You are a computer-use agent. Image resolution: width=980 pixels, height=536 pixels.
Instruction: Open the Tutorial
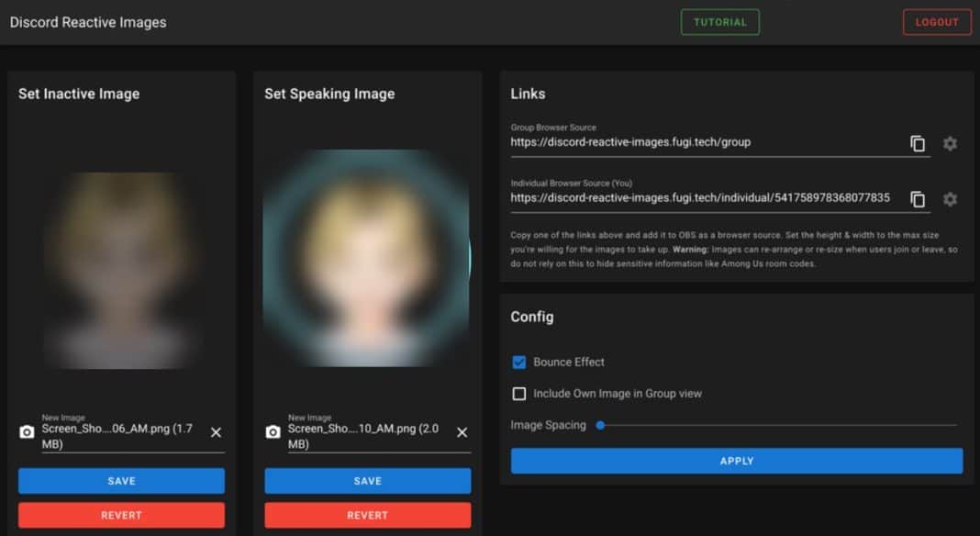720,22
